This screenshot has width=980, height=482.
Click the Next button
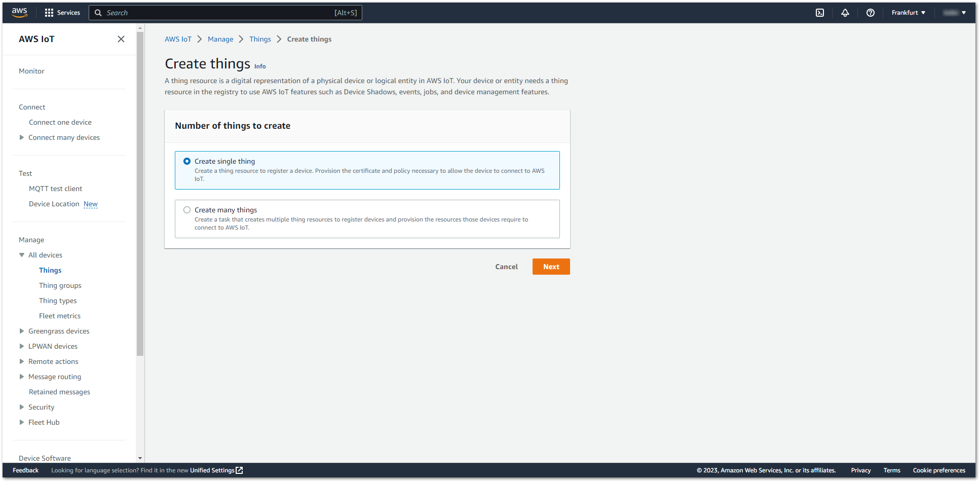point(551,267)
